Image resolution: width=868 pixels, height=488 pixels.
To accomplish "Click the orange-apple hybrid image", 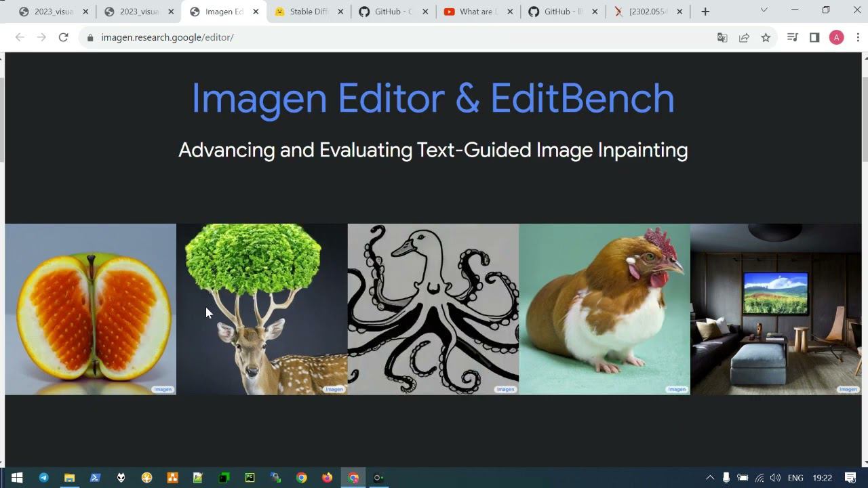I will 90,309.
